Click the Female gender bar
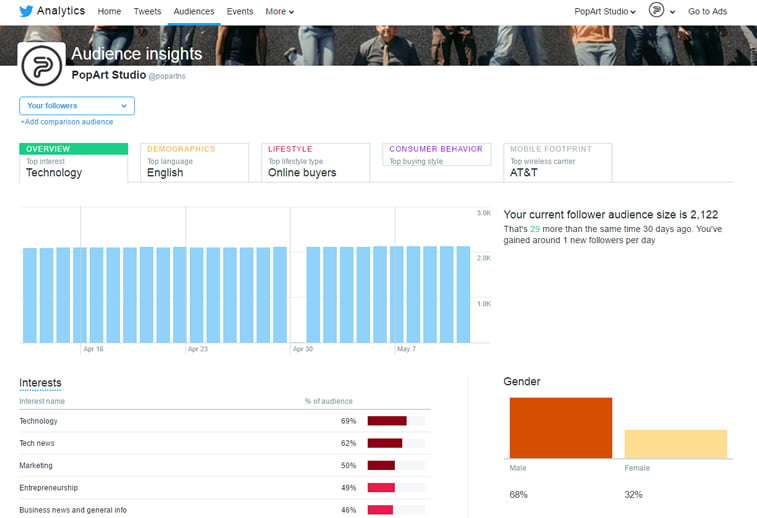The width and height of the screenshot is (757, 518). click(675, 444)
